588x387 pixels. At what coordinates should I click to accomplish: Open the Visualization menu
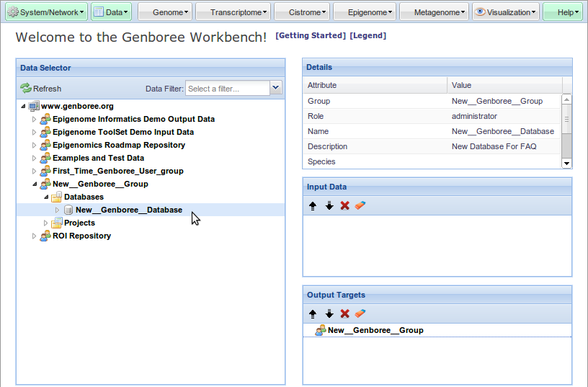click(x=506, y=12)
